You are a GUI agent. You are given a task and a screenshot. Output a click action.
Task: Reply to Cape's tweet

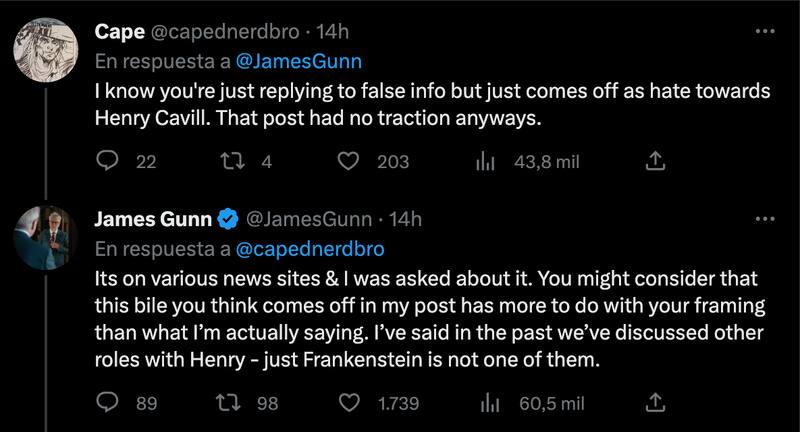107,161
